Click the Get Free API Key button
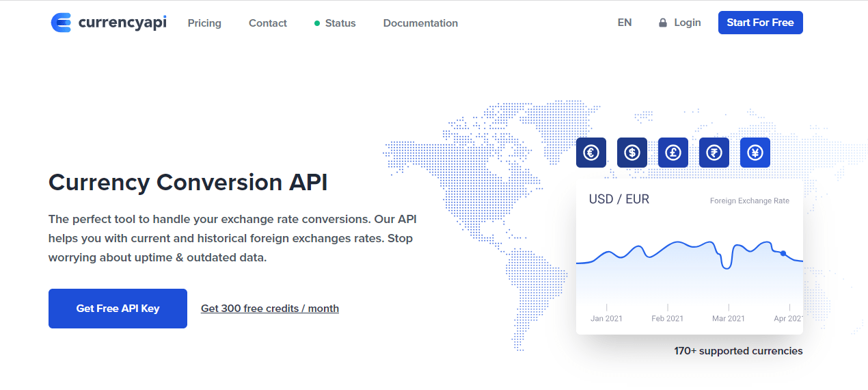Screen dimensions: 868x390 tap(118, 309)
